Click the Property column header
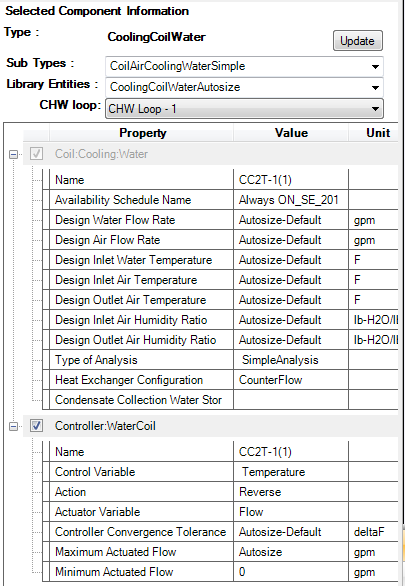Image resolution: width=405 pixels, height=586 pixels. coord(142,133)
